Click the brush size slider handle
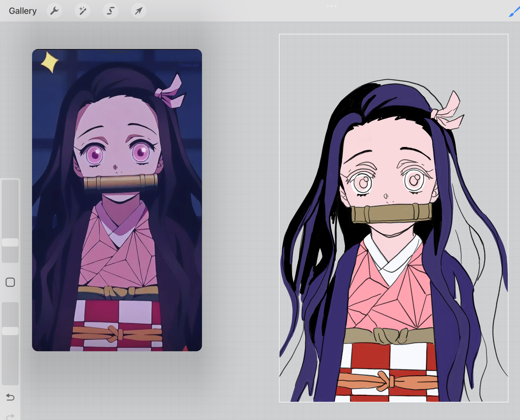520x420 pixels. (x=10, y=242)
